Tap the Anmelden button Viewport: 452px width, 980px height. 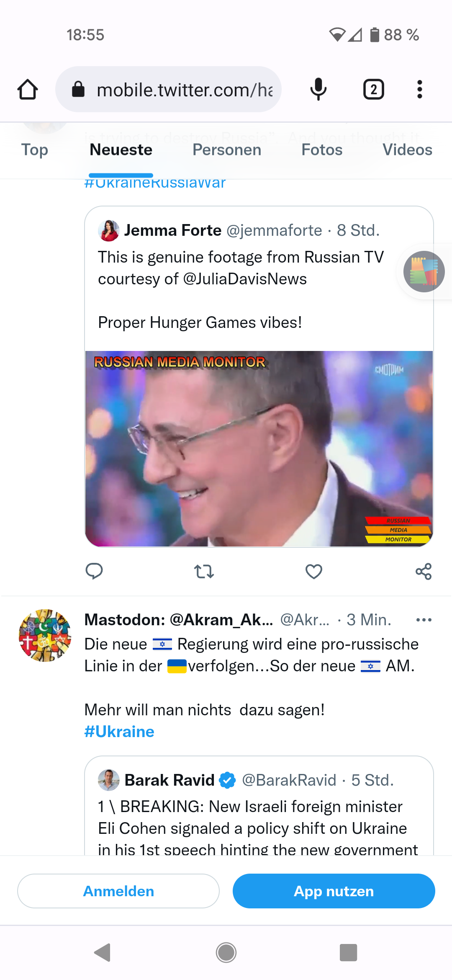(118, 891)
